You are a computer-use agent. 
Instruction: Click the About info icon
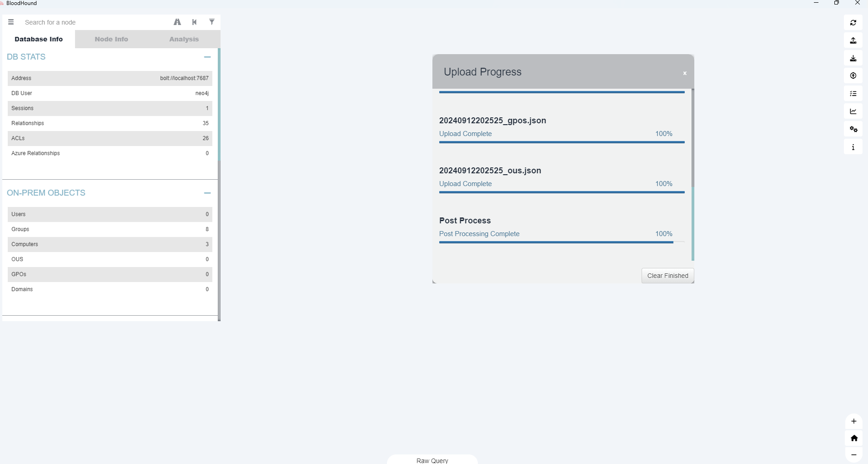click(853, 147)
